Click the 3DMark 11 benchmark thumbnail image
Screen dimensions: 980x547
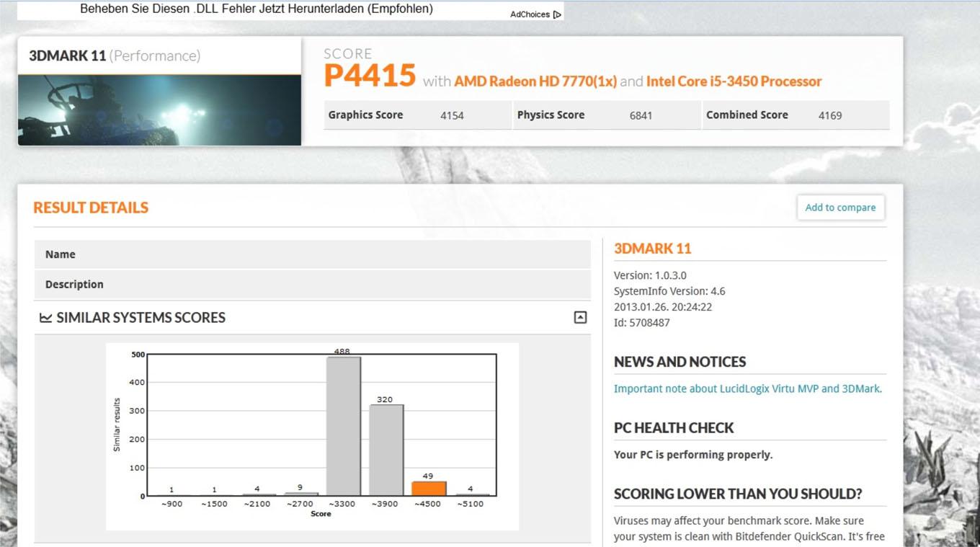[x=159, y=110]
